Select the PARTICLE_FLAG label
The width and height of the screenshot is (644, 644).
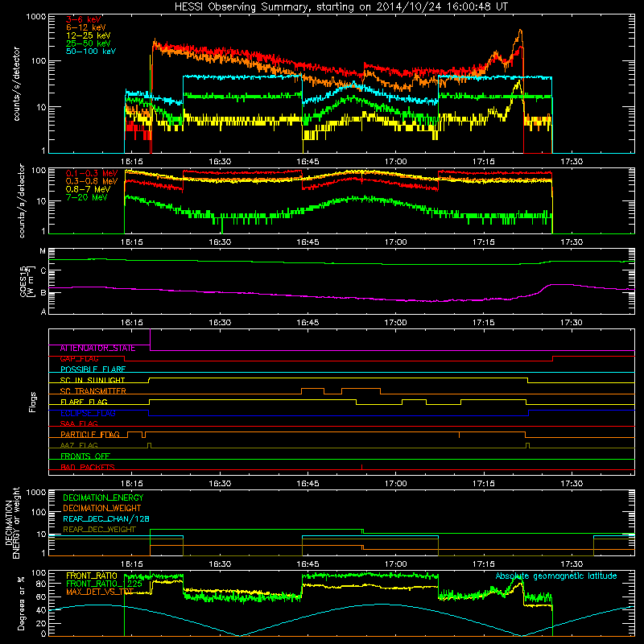(90, 435)
